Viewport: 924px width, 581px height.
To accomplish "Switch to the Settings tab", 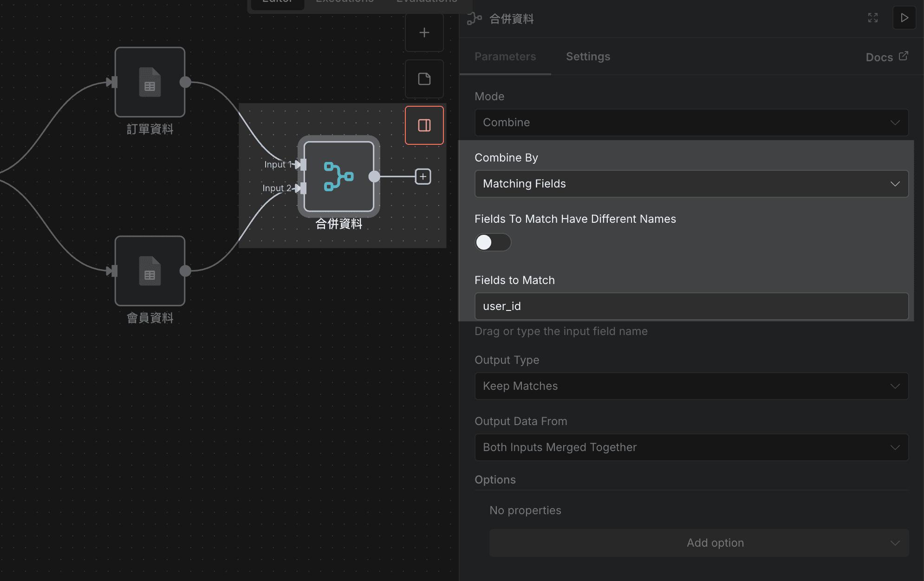I will click(x=587, y=56).
